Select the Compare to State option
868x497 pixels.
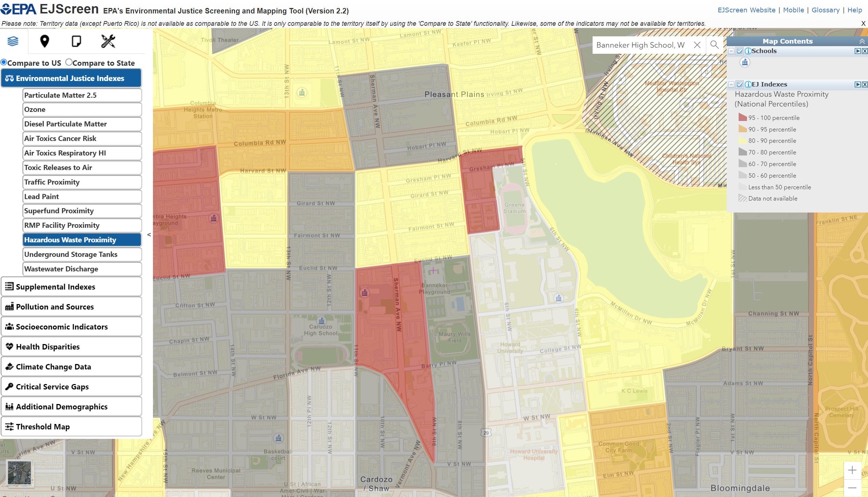[x=69, y=62]
